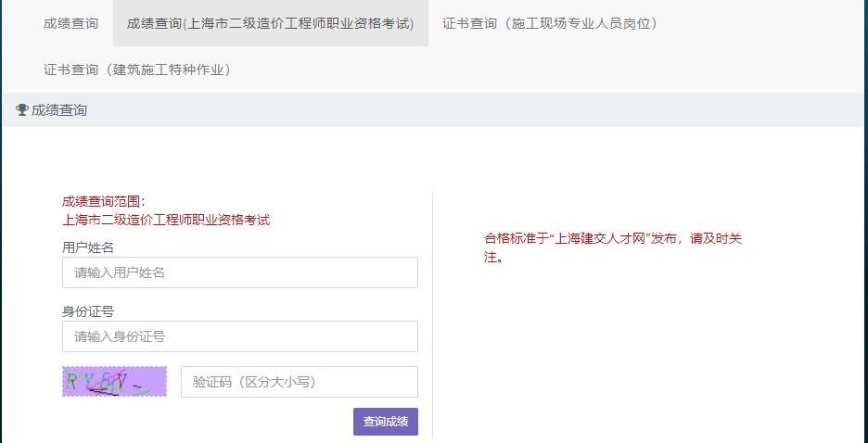Screen dimensions: 868x443
Task: Open the 证书查询（施工现场专业人员岗位）tab
Action: click(550, 23)
